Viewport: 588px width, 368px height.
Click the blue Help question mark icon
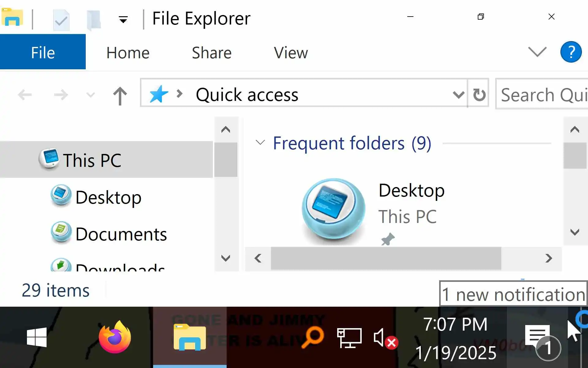(x=571, y=52)
